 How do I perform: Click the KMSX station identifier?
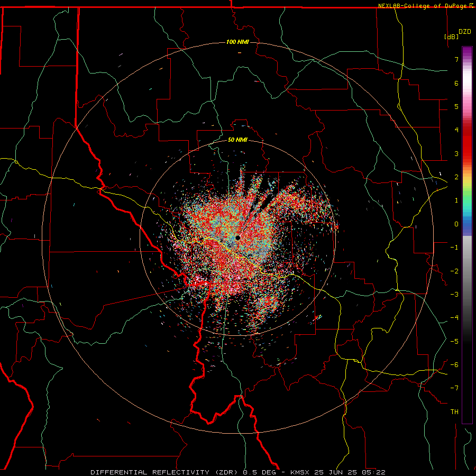click(300, 472)
